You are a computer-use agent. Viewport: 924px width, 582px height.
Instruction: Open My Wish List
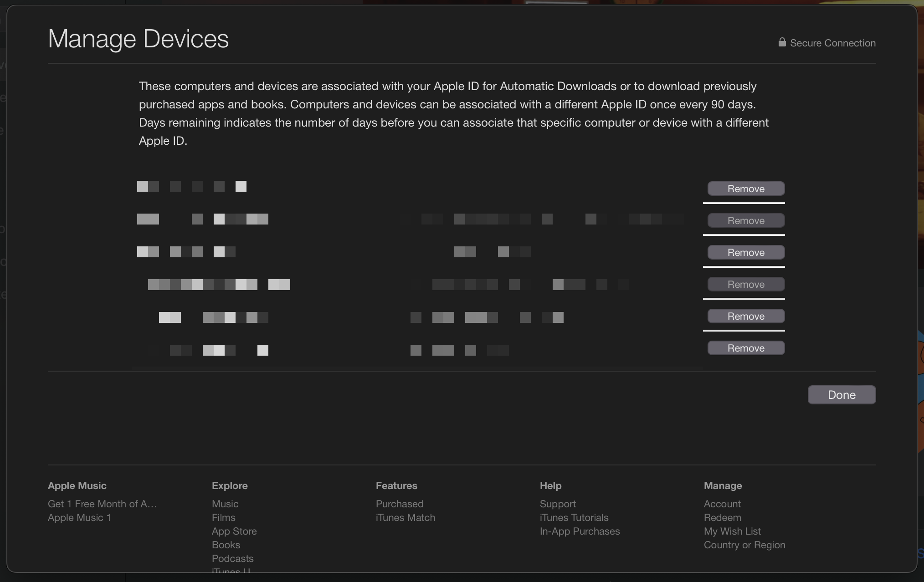tap(732, 531)
